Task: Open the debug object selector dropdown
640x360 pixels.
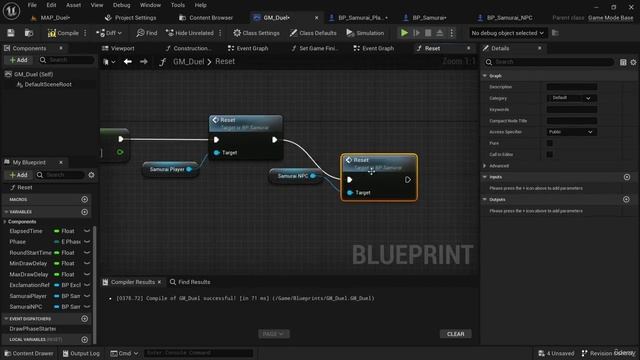Action: point(507,33)
